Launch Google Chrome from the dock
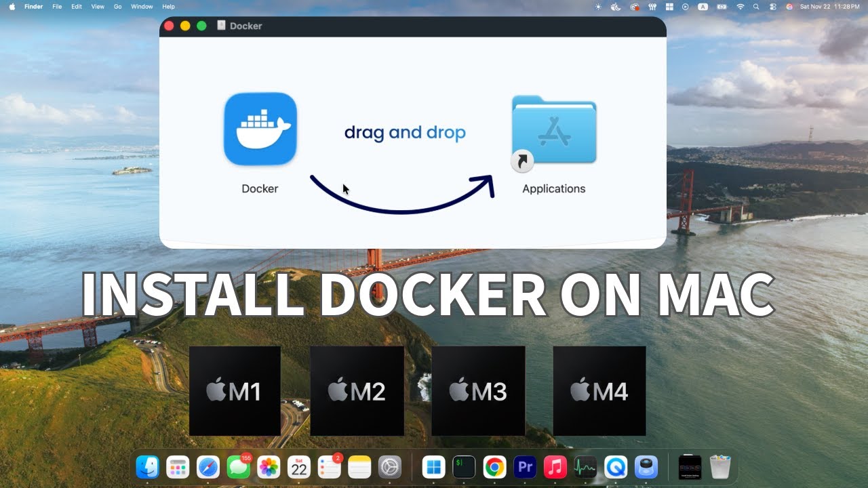Viewport: 868px width, 488px height. (494, 467)
